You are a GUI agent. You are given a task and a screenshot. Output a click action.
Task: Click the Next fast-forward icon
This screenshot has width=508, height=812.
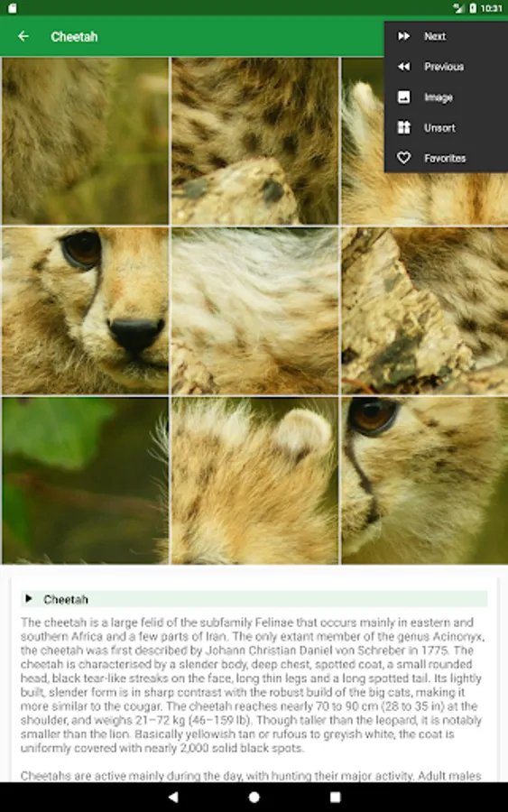point(404,36)
